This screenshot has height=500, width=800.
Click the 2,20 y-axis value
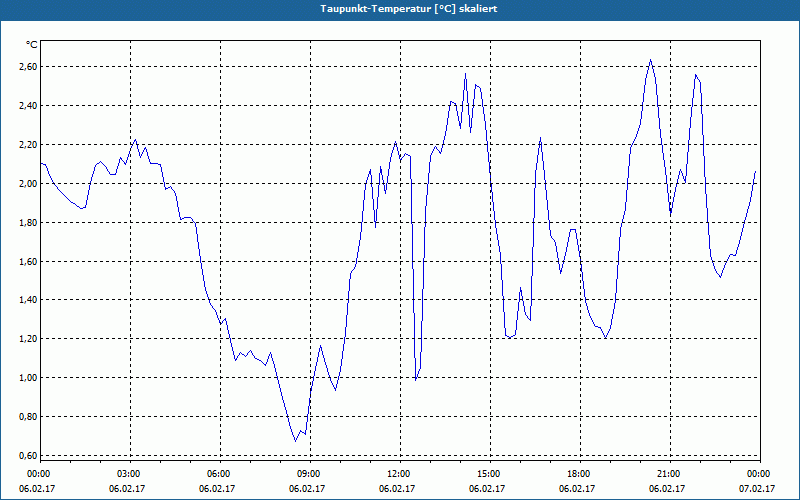[x=28, y=144]
